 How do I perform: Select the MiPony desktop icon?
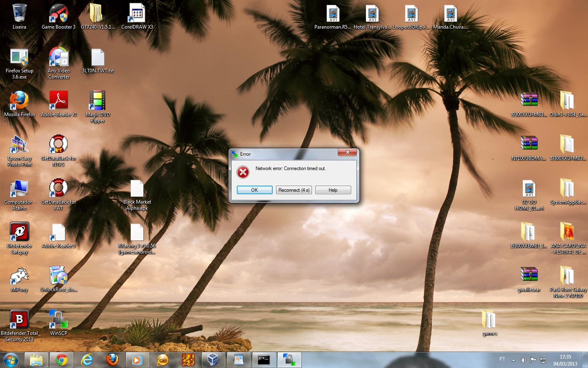[x=19, y=279]
